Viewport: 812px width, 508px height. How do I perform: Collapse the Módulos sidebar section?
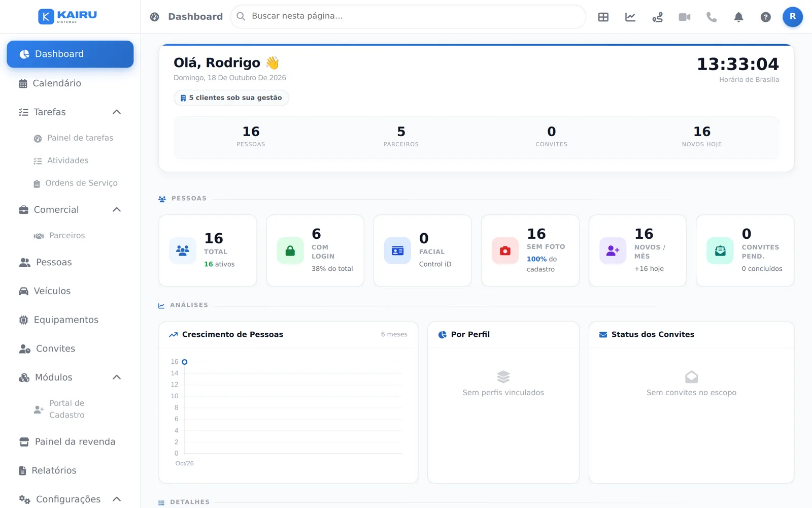pyautogui.click(x=117, y=377)
